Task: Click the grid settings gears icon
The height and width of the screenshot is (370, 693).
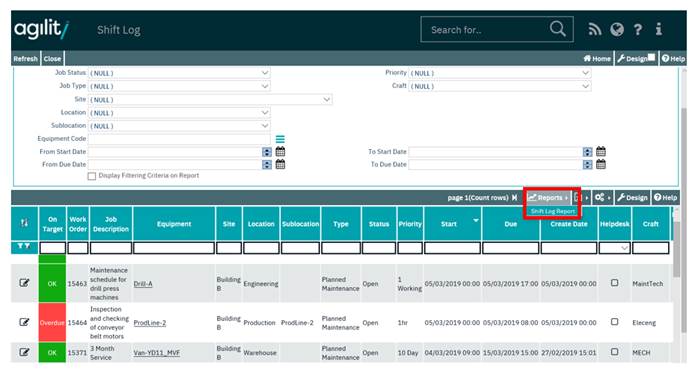Action: pos(602,198)
